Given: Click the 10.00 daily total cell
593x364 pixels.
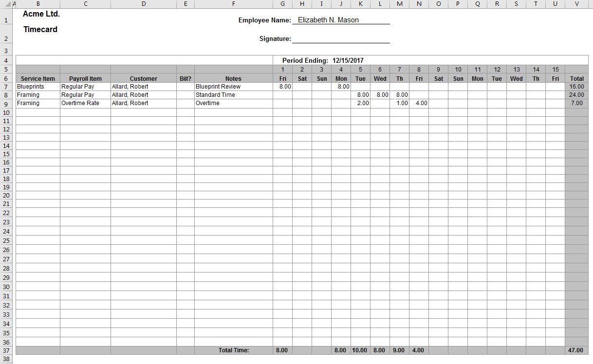Looking at the screenshot, I should (x=360, y=350).
